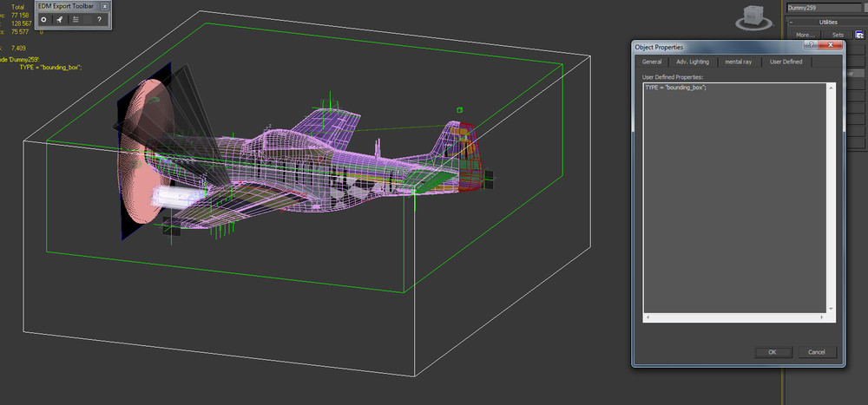Click the TYPE = "bounding_box"; text in dialog
This screenshot has height=405, width=868.
[x=676, y=88]
